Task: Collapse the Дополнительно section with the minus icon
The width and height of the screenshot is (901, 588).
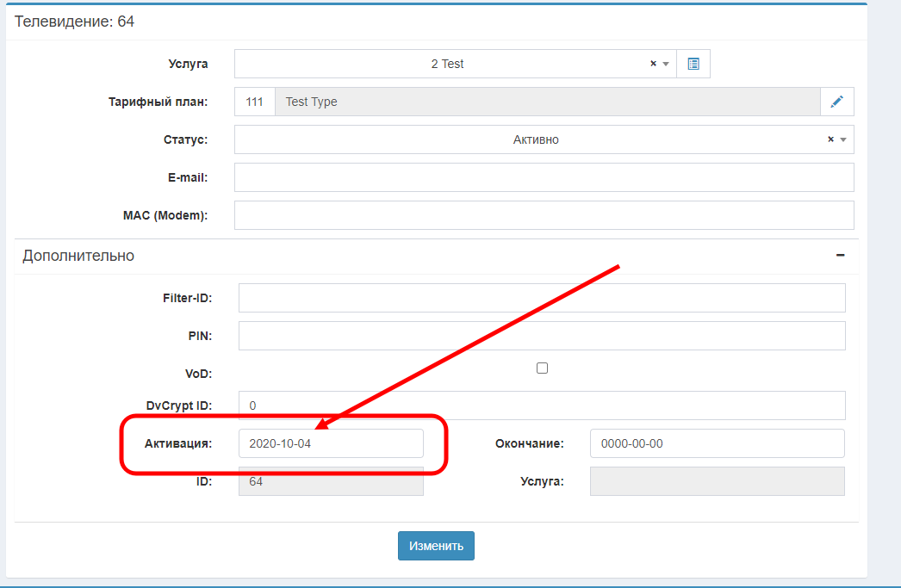Action: (840, 256)
